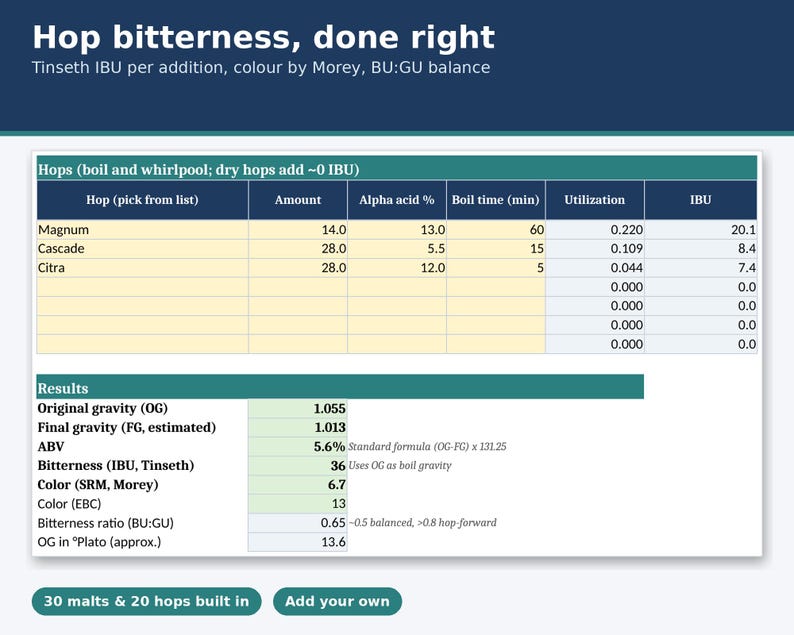Click the 'Amount' column header

(x=298, y=200)
